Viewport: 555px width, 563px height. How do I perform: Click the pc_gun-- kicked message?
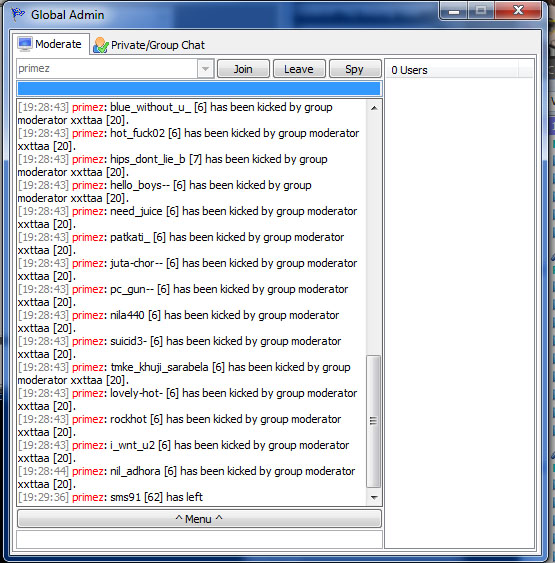coord(183,296)
